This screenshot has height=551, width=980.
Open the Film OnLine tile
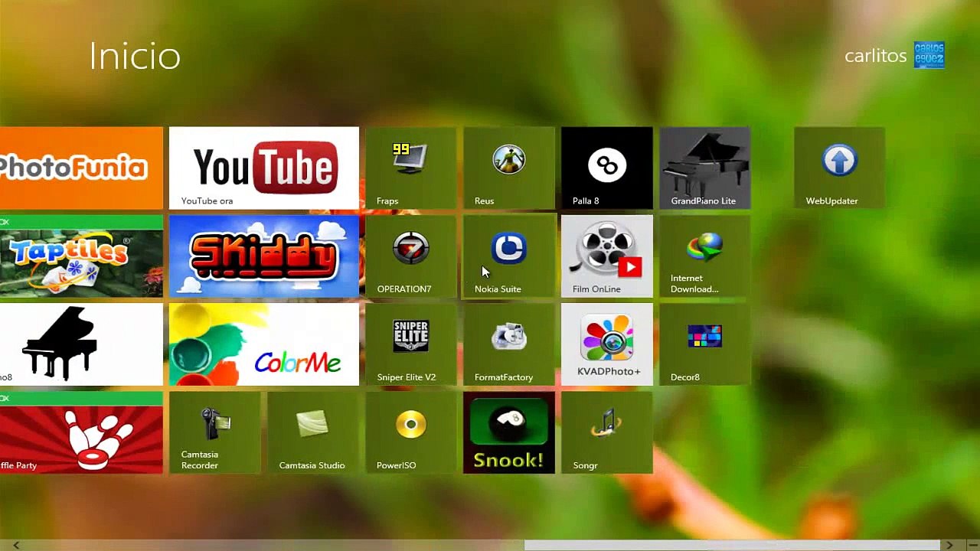[x=606, y=256]
